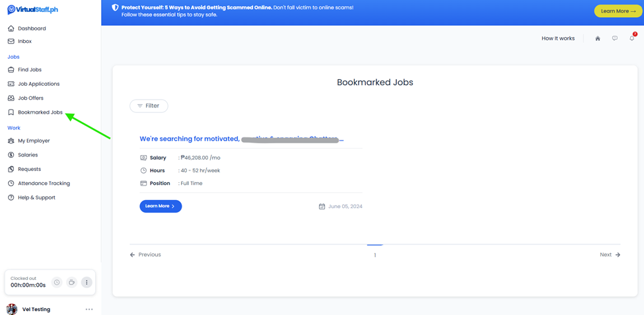
Task: Click the Inbox envelope icon
Action: (x=11, y=41)
